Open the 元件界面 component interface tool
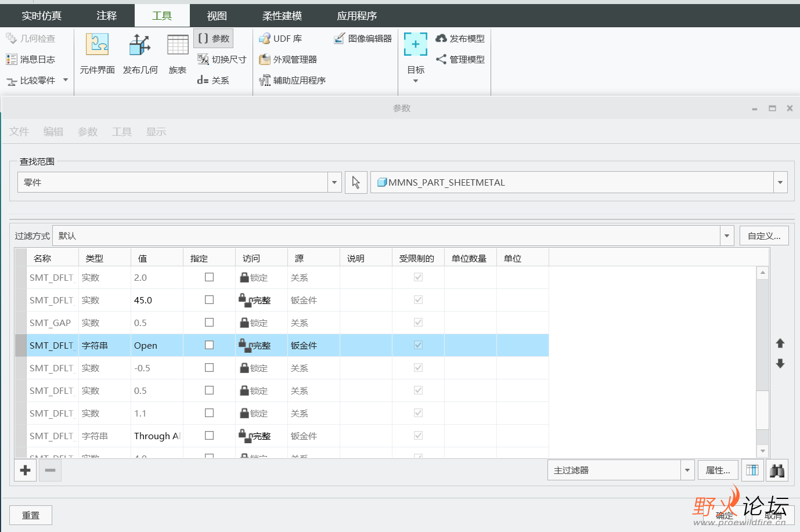The width and height of the screenshot is (800, 532). tap(97, 53)
